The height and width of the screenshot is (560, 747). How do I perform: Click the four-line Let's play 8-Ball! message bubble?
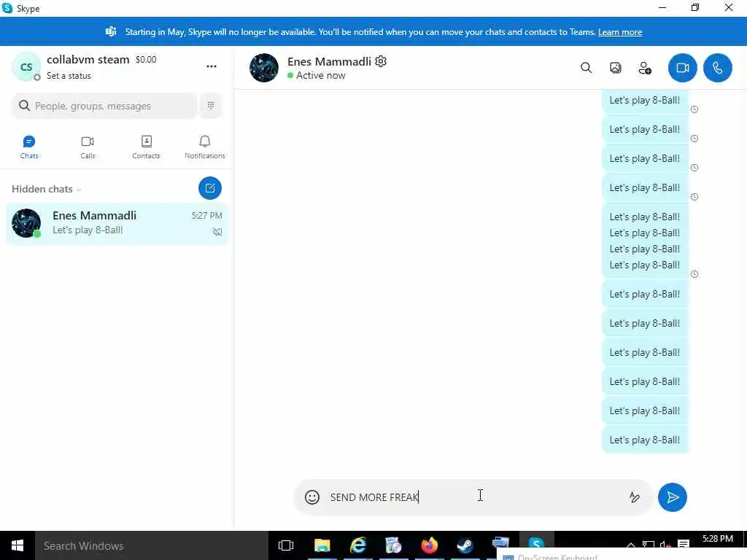[645, 241]
